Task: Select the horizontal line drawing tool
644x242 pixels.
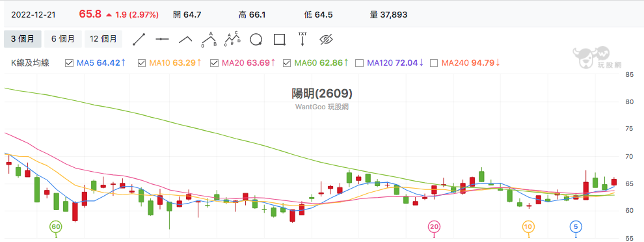Action: [162, 40]
